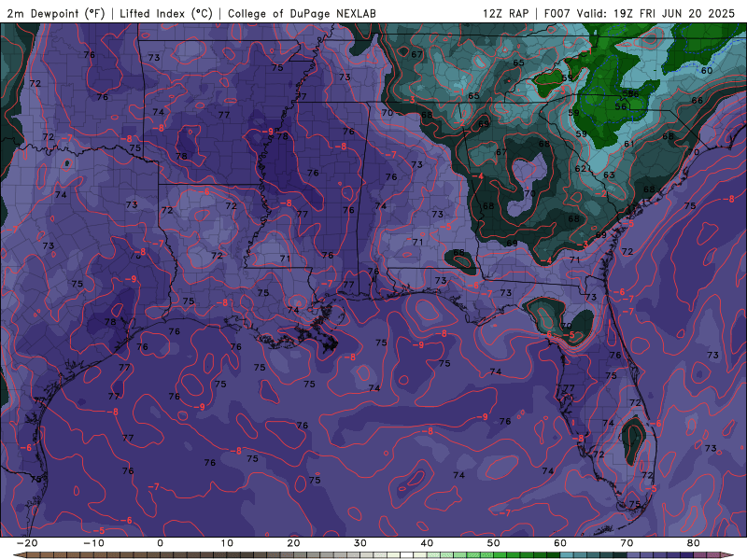The width and height of the screenshot is (747, 560).
Task: Click the 50 tick label on color scale
Action: coord(494,543)
